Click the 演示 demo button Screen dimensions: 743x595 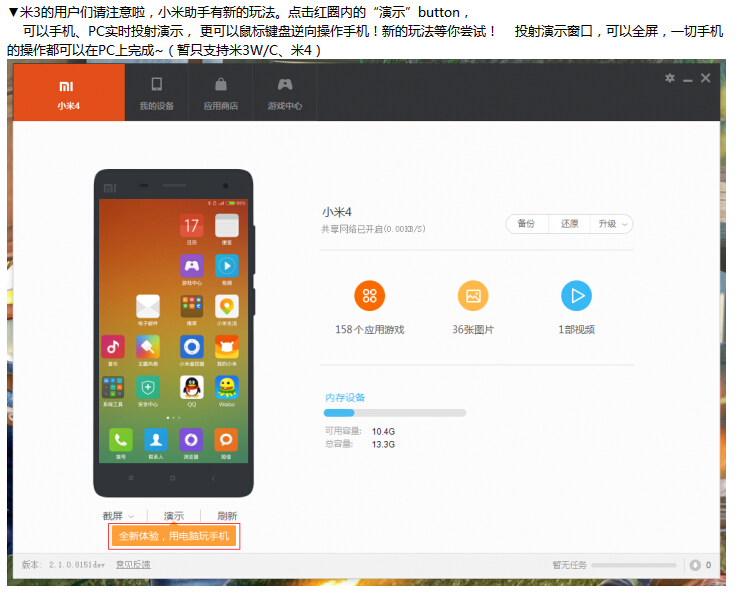[174, 516]
